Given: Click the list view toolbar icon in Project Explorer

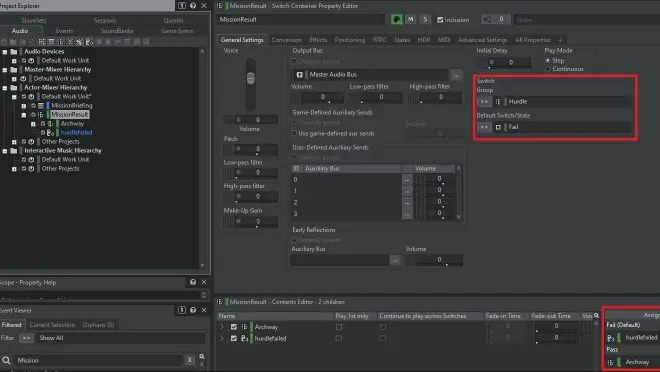Looking at the screenshot, I should [x=51, y=42].
